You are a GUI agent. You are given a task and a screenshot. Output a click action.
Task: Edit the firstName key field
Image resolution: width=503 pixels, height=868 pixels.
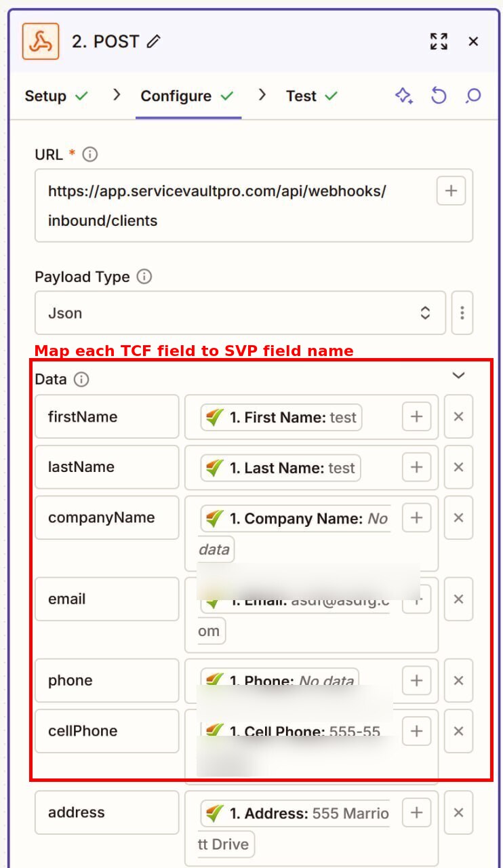(x=107, y=416)
